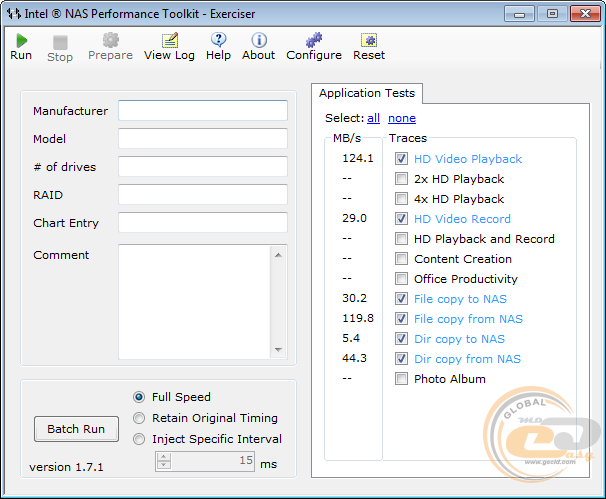This screenshot has height=499, width=606.
Task: Uncheck Dir copy to NAS
Action: click(x=401, y=339)
